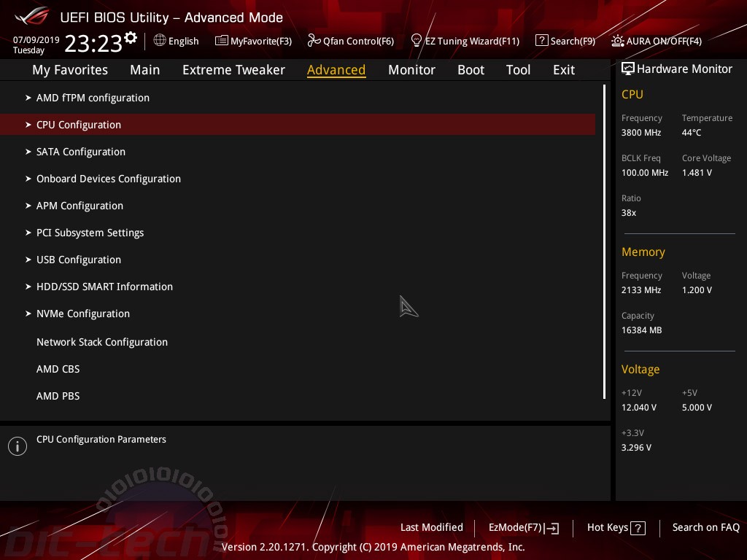This screenshot has height=560, width=747.
Task: Expand the USB Configuration arrow
Action: pos(28,260)
